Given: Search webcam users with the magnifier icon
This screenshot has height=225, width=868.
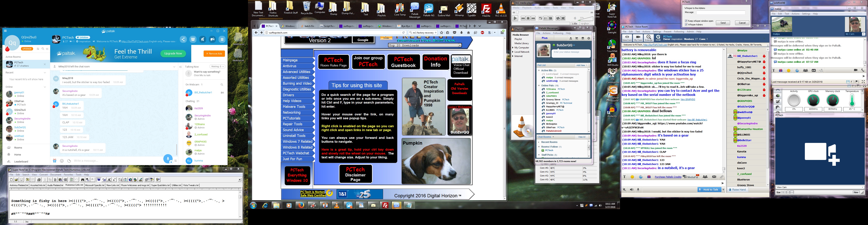Looking at the screenshot, I should (222, 85).
